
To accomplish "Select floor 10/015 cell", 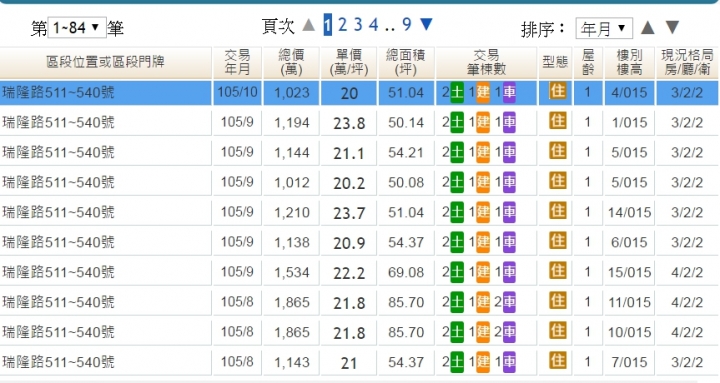I will 630,332.
